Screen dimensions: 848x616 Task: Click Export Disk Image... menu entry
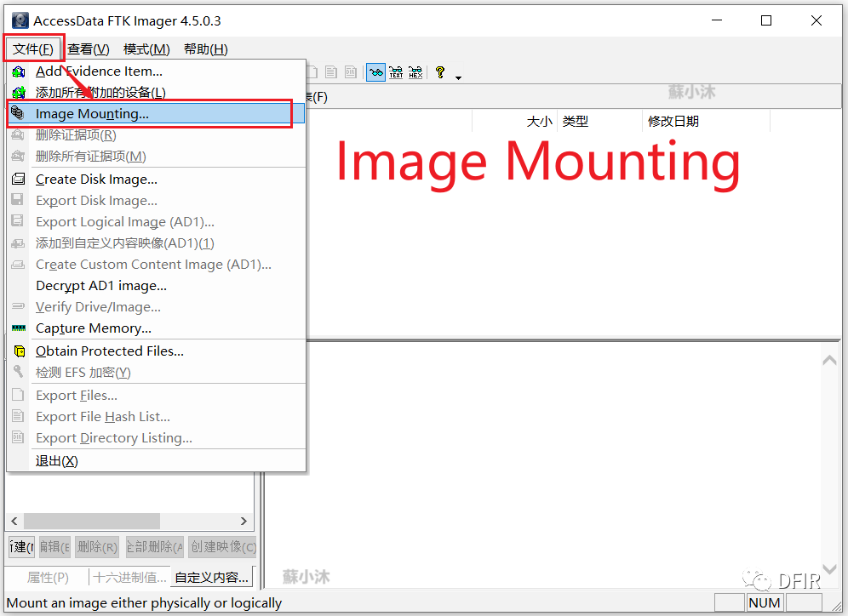point(157,201)
